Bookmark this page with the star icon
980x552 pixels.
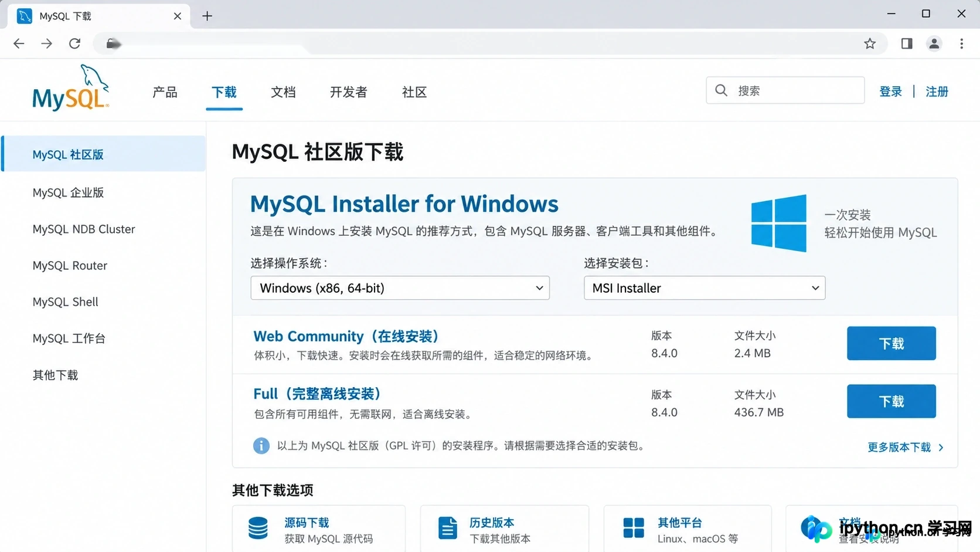coord(870,43)
